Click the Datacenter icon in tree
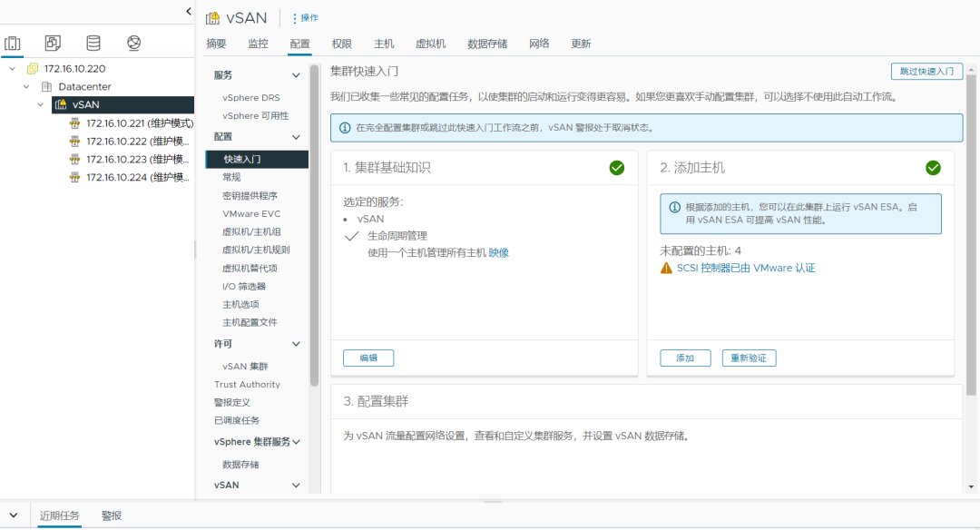 pos(47,87)
